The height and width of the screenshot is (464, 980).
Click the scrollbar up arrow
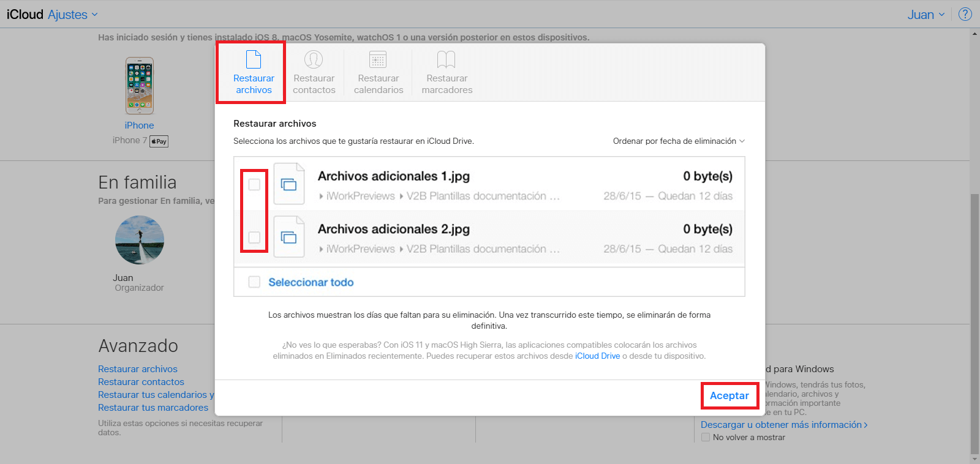pos(974,33)
